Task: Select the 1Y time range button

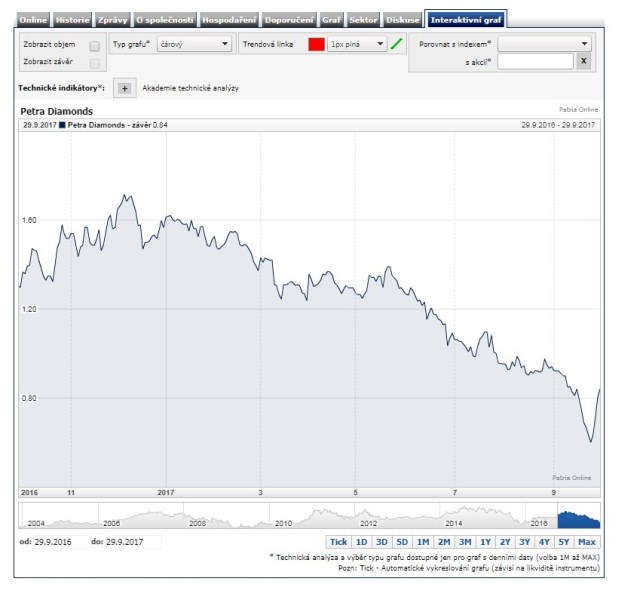Action: point(486,542)
